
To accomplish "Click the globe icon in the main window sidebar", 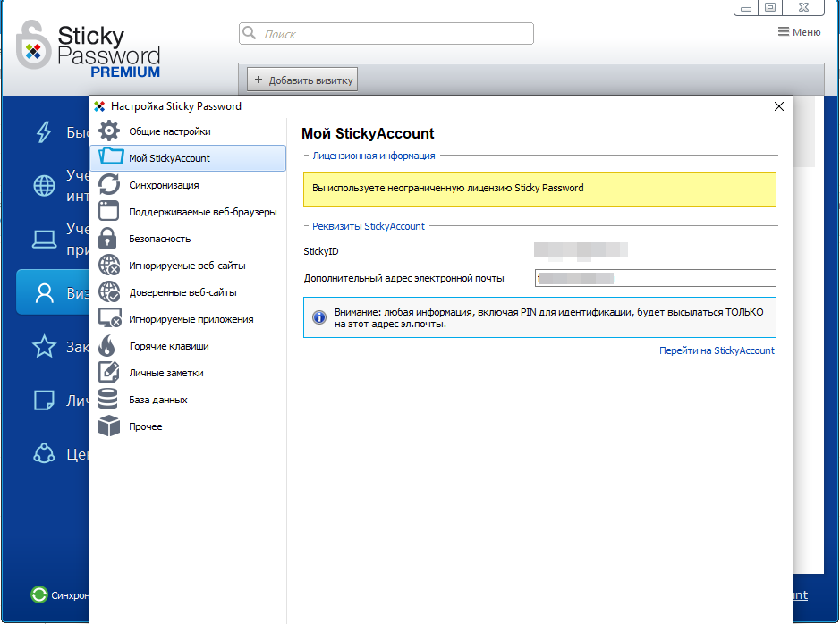I will [x=44, y=186].
